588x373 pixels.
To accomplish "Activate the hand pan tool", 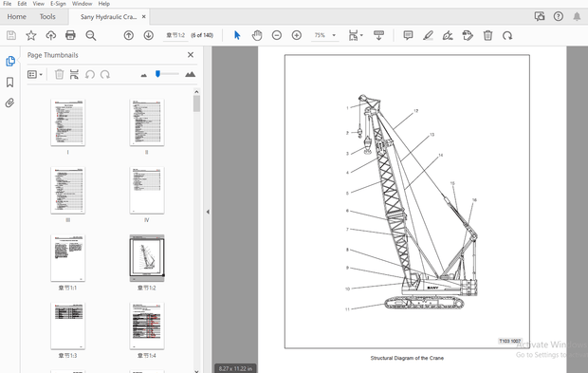I will click(257, 35).
